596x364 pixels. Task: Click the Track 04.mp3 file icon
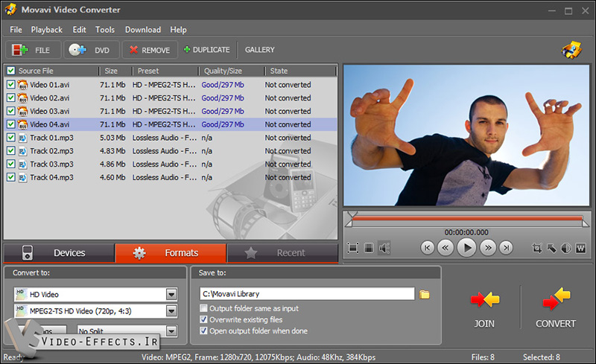coord(23,177)
